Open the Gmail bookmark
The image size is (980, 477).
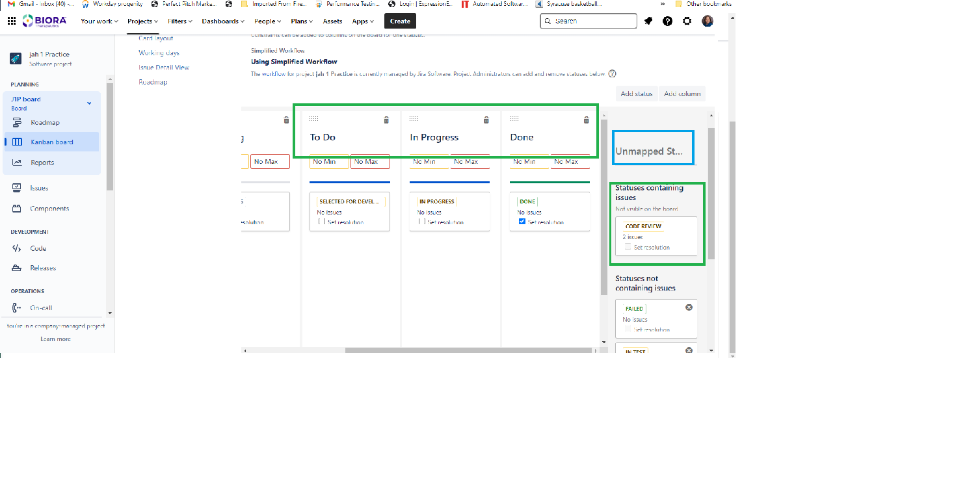click(x=40, y=4)
